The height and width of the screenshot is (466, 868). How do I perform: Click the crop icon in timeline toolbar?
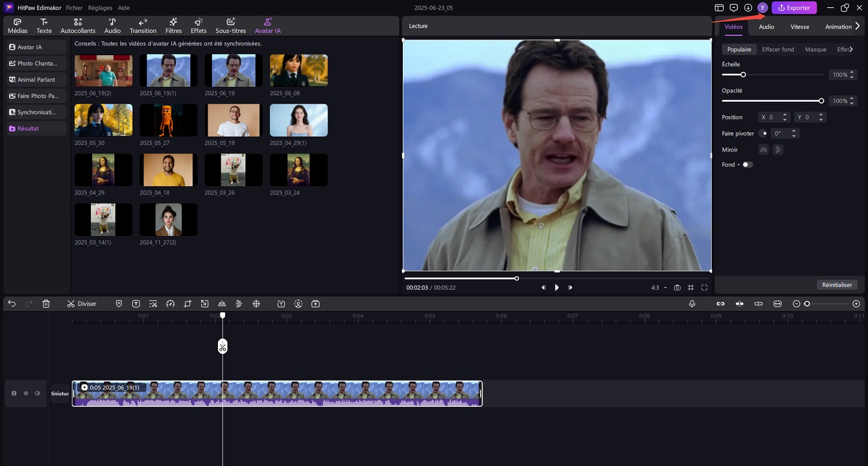(187, 304)
